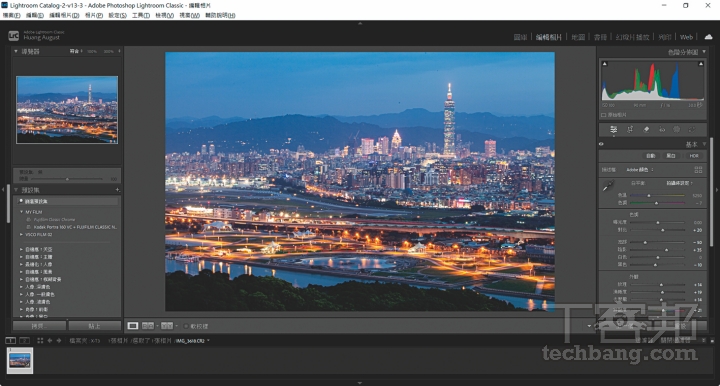This screenshot has width=720, height=386.
Task: Collapse the 色階分佈圖 histogram panel
Action: pos(704,52)
